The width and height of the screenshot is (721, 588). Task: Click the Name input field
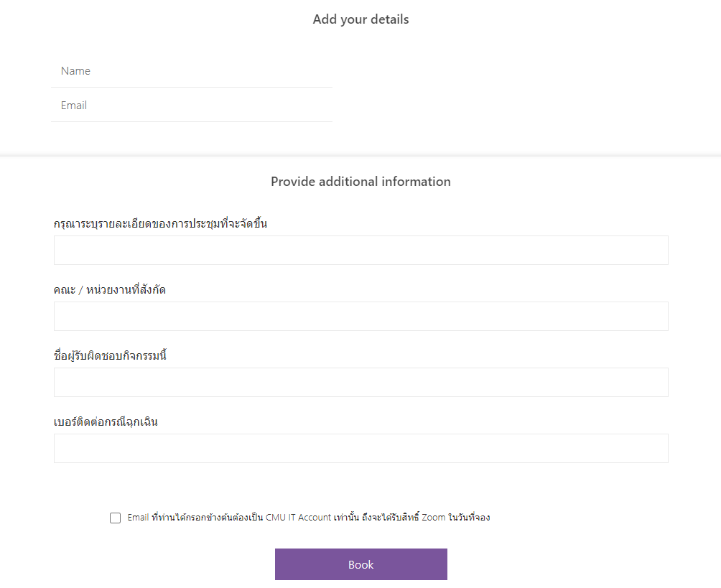pos(192,71)
